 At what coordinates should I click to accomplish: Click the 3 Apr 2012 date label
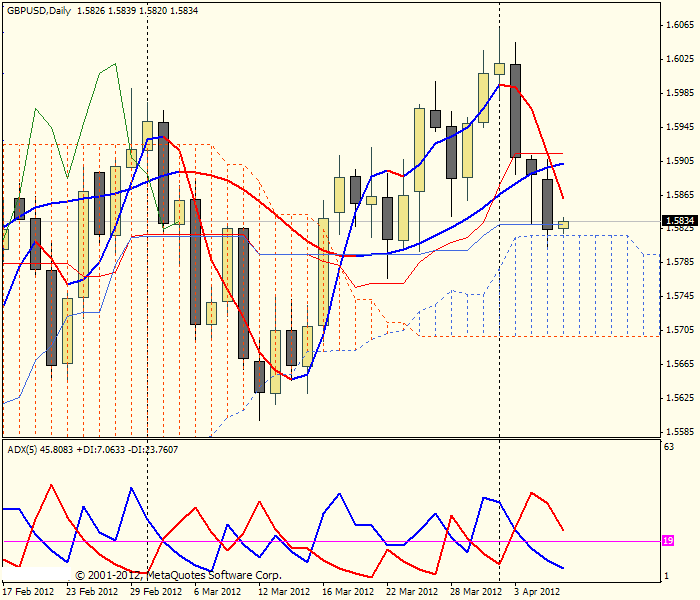(x=537, y=592)
